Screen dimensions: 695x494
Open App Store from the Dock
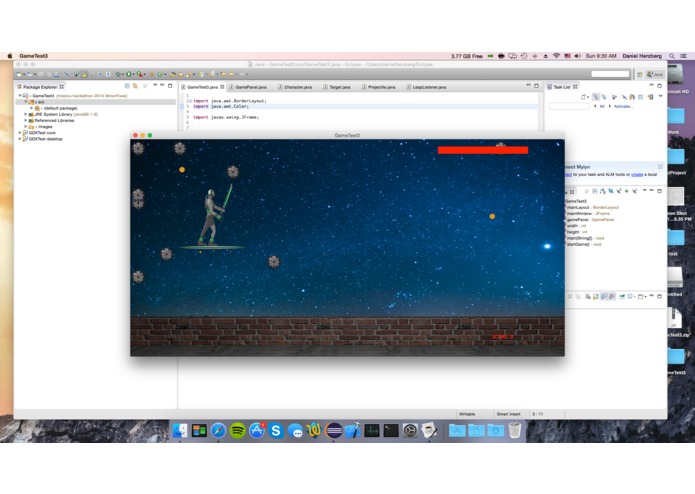(x=257, y=430)
